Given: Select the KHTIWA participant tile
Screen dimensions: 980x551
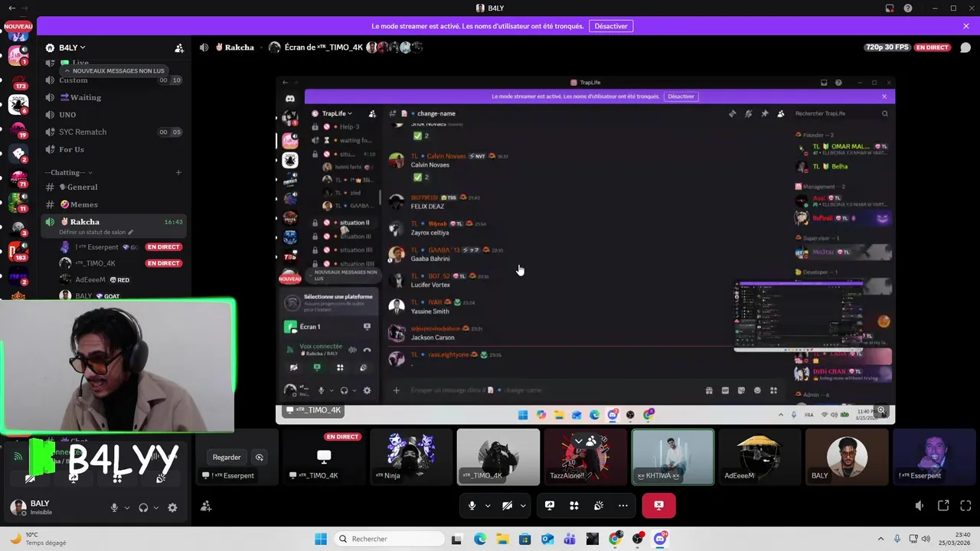Looking at the screenshot, I should (x=673, y=457).
